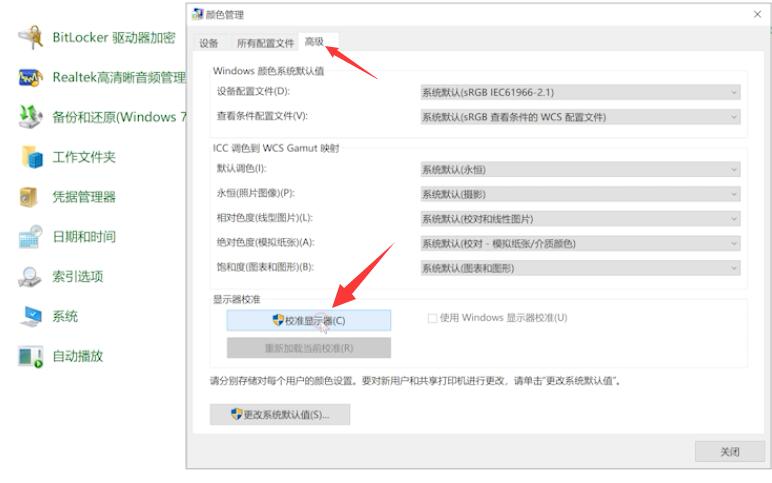Screen dimensions: 772x483
Task: Click the 关闭 button
Action: (730, 451)
